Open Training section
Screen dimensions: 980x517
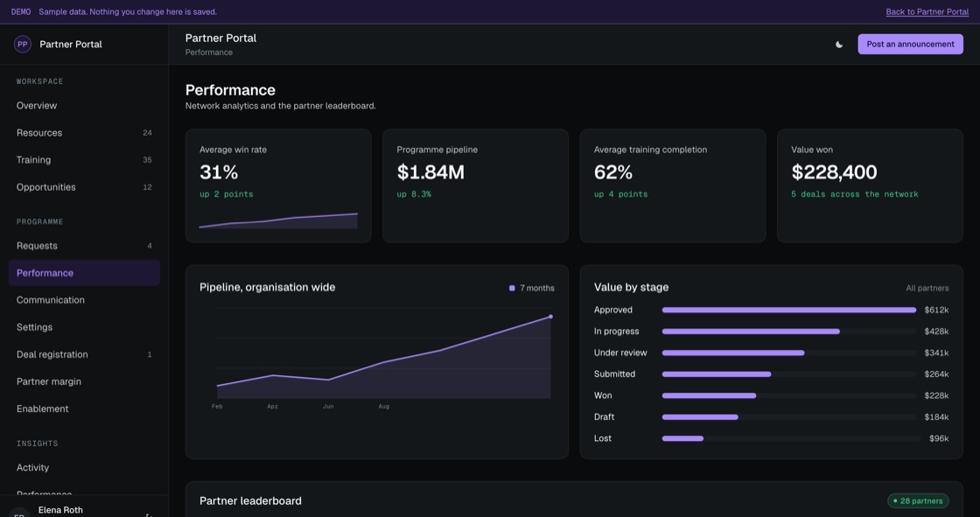[x=84, y=160]
